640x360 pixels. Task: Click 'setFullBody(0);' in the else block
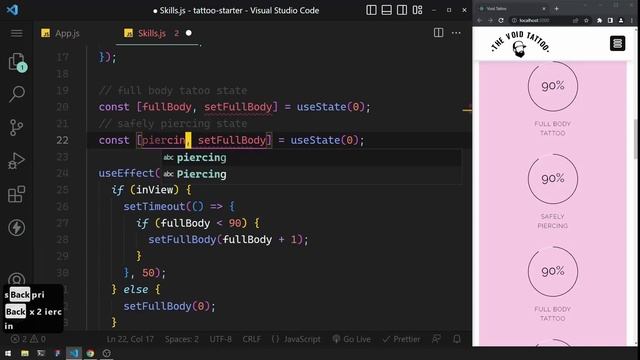[x=169, y=306]
